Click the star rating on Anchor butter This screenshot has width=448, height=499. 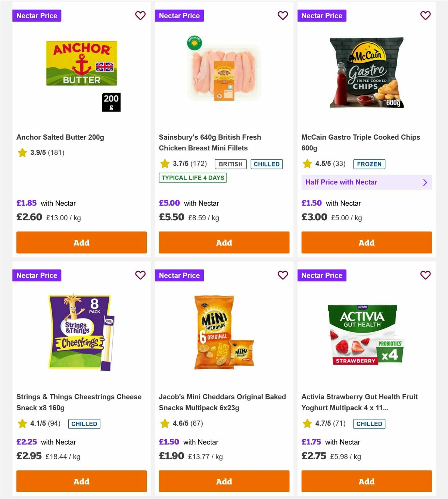[x=22, y=153]
